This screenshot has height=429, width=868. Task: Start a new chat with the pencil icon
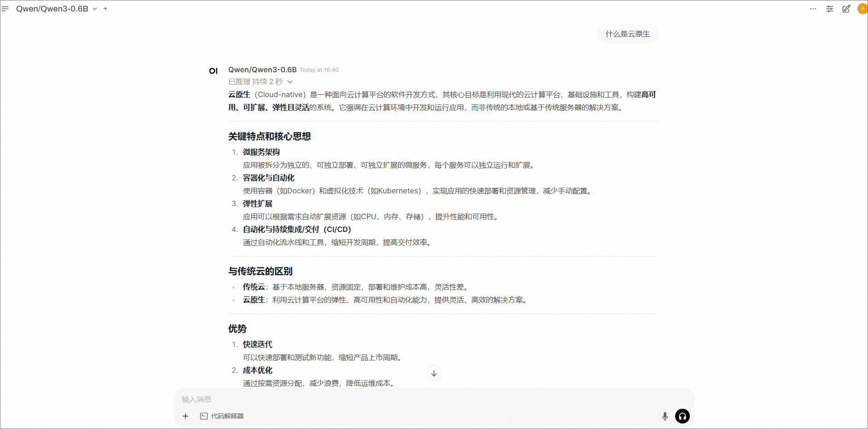click(846, 9)
